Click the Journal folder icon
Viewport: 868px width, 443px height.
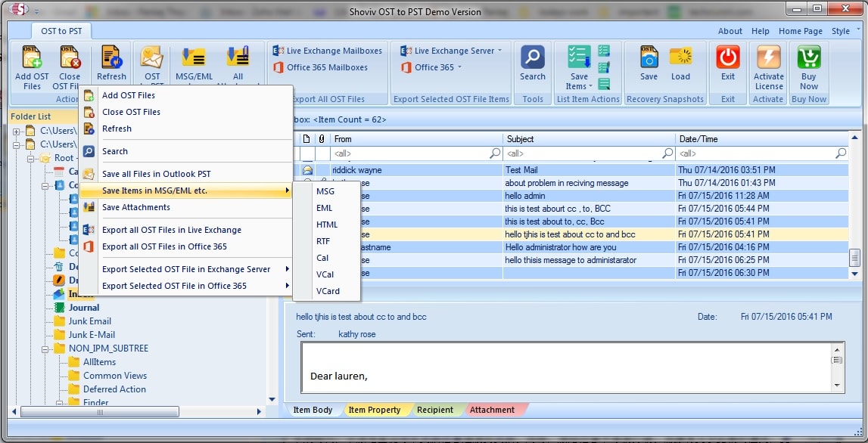(x=59, y=308)
